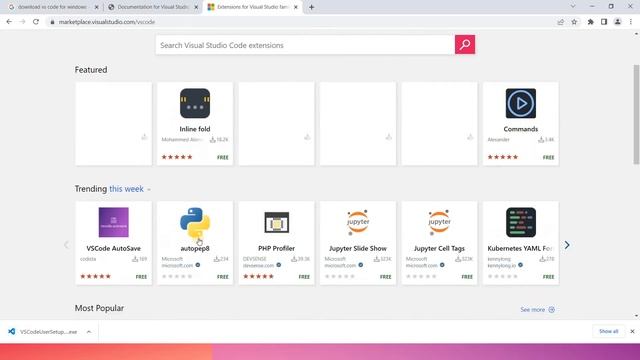Image resolution: width=640 pixels, height=360 pixels.
Task: Click the codista publisher name under VSCode AutoSave
Action: pos(88,259)
